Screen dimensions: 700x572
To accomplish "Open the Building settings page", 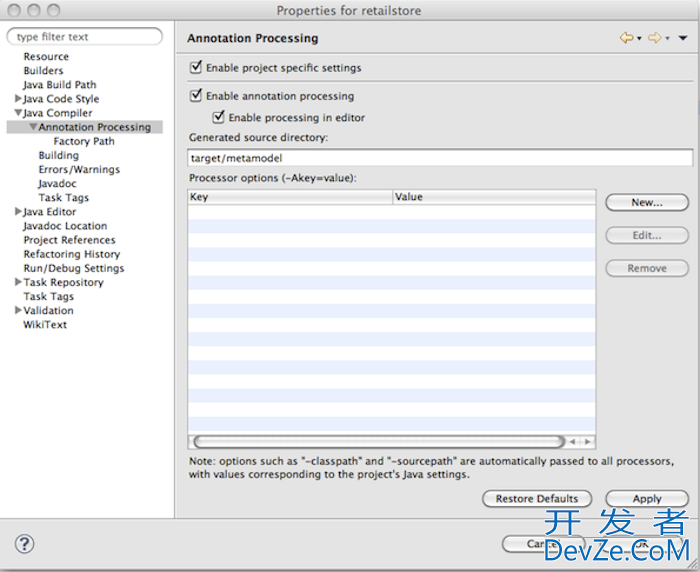I will pos(58,155).
